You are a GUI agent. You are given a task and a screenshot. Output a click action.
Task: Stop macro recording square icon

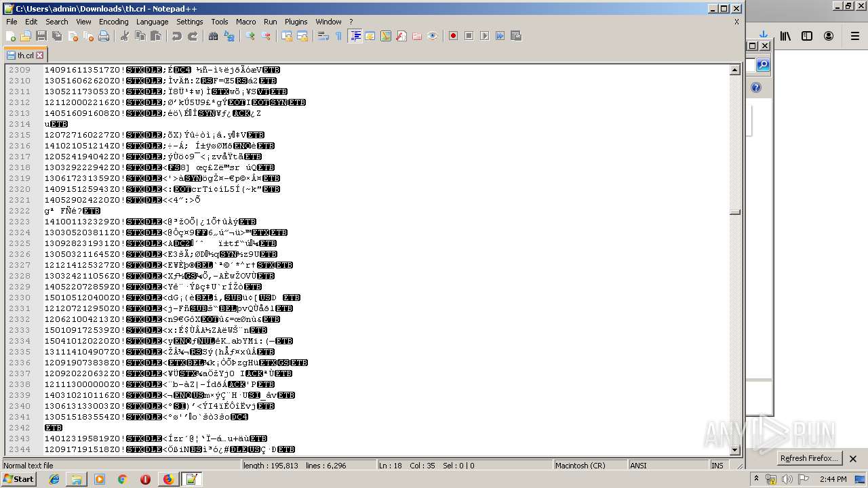pyautogui.click(x=469, y=36)
